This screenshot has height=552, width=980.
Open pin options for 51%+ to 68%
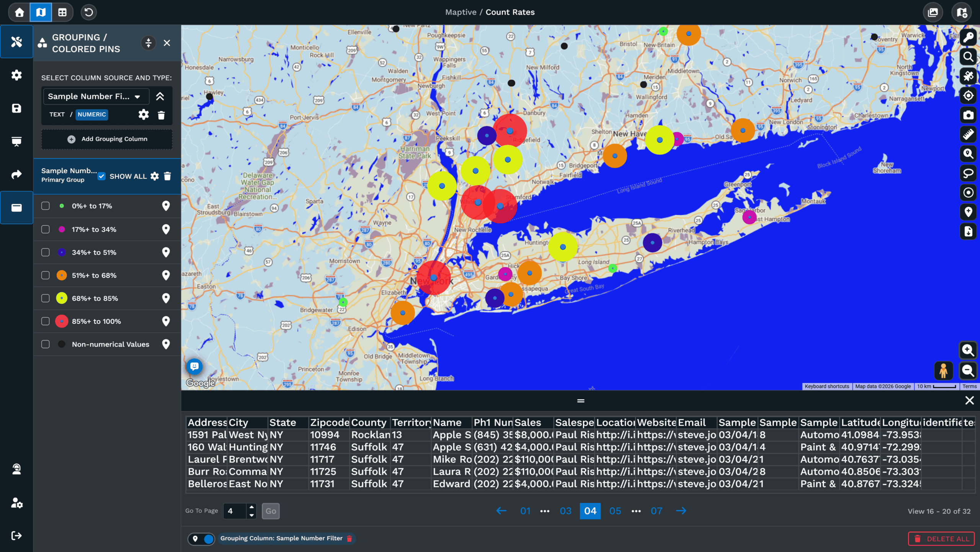point(166,275)
